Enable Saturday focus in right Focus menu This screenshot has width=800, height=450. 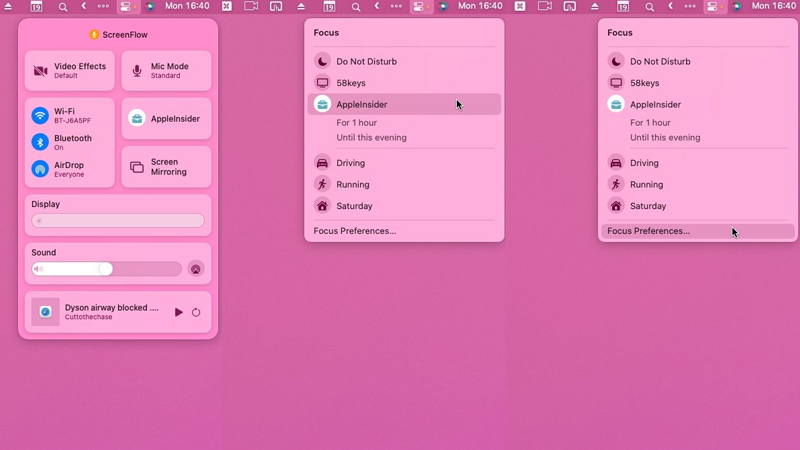pos(697,206)
